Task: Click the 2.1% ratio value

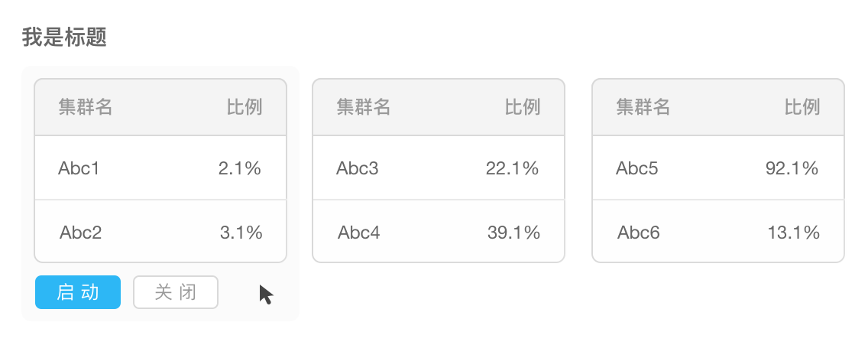Action: [x=240, y=168]
